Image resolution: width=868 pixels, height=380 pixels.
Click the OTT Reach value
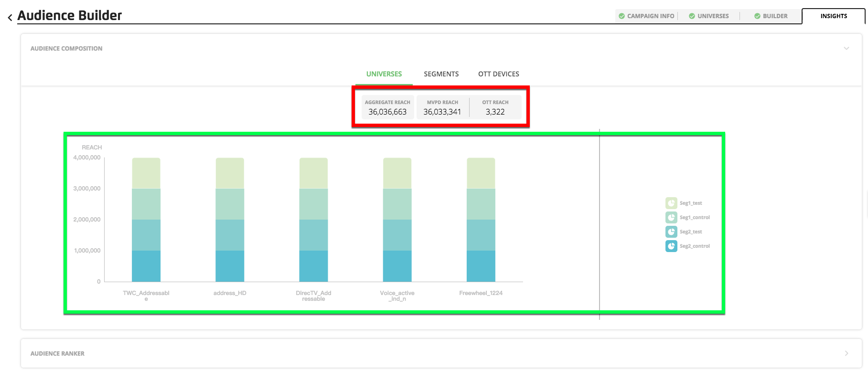495,112
